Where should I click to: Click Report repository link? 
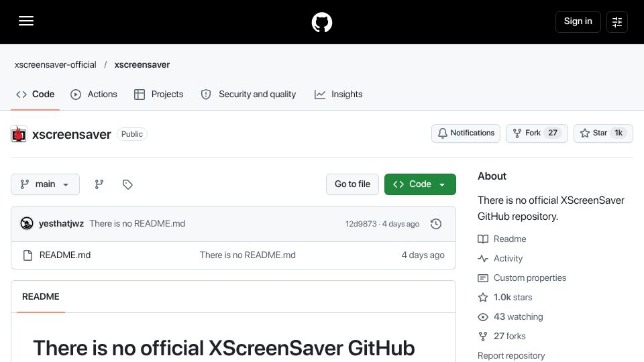click(511, 355)
